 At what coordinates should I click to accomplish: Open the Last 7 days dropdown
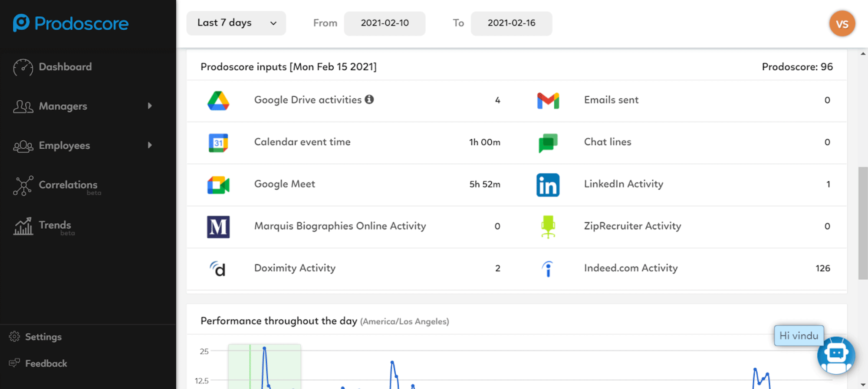pos(236,23)
